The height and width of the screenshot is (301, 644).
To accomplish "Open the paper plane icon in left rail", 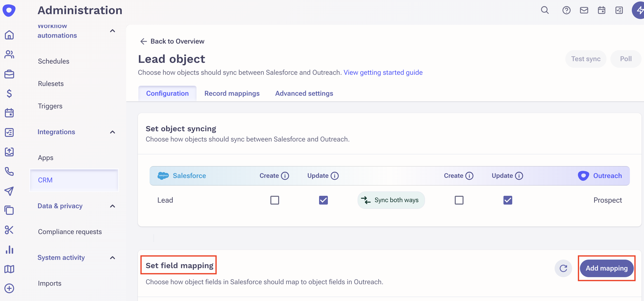I will tap(9, 191).
